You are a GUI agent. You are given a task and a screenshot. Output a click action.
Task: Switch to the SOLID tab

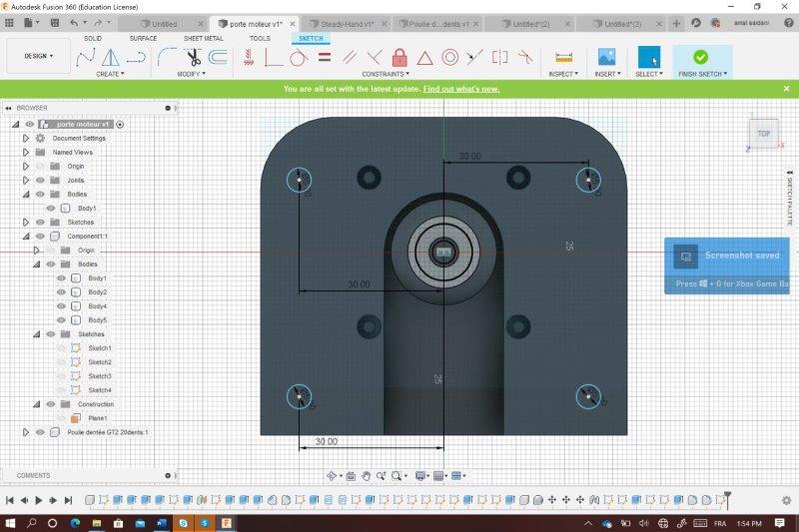coord(93,39)
